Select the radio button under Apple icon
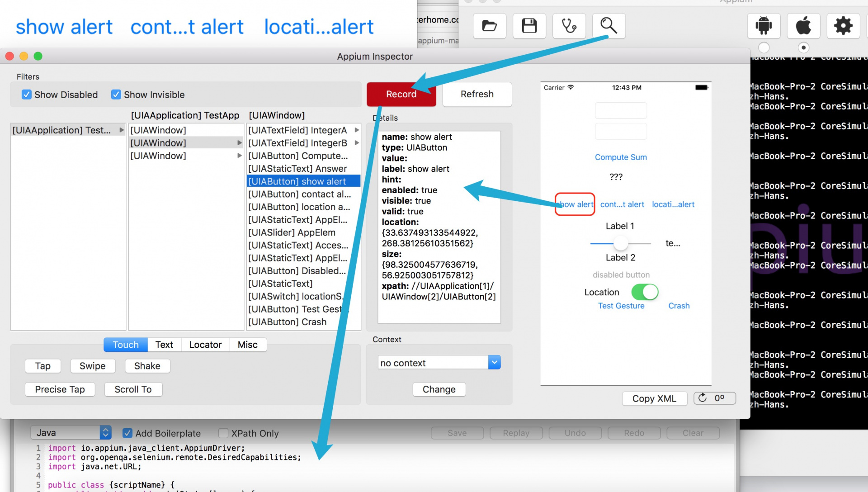 [x=803, y=47]
